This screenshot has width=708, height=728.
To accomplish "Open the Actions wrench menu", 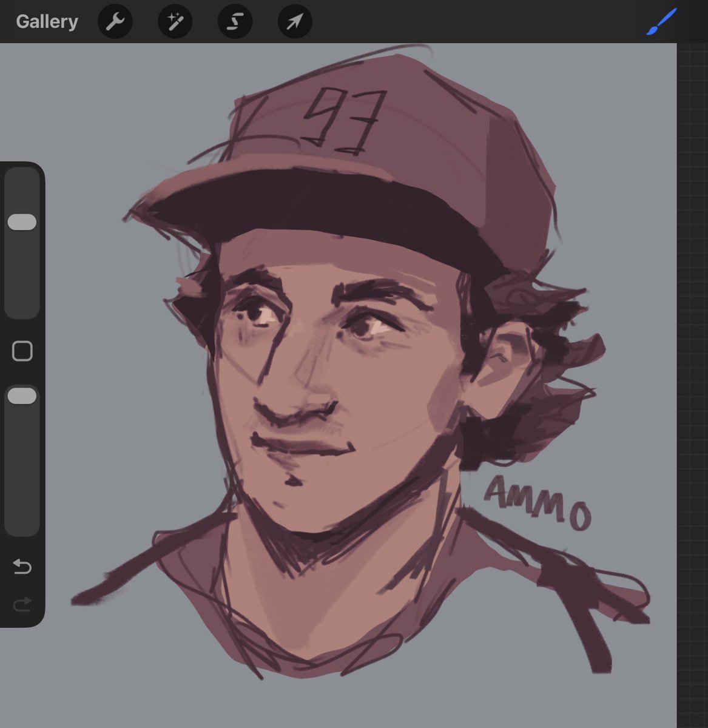I will 115,22.
